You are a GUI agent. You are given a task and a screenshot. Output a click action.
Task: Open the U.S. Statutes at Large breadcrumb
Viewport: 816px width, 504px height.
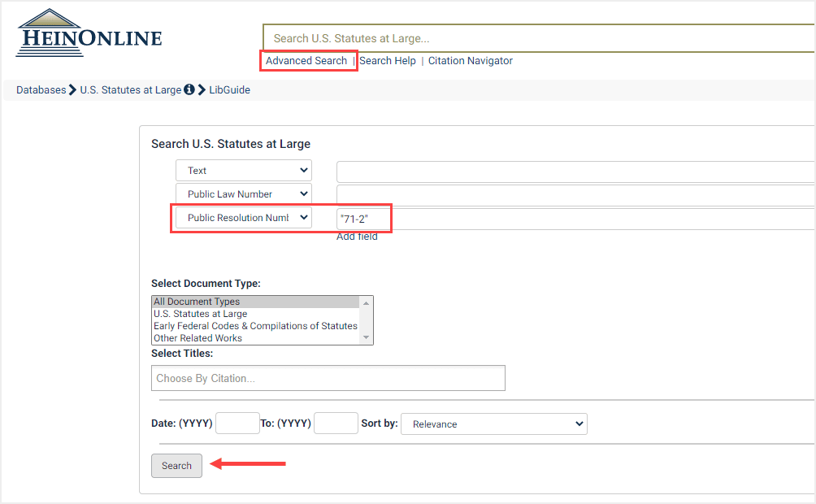pos(131,89)
